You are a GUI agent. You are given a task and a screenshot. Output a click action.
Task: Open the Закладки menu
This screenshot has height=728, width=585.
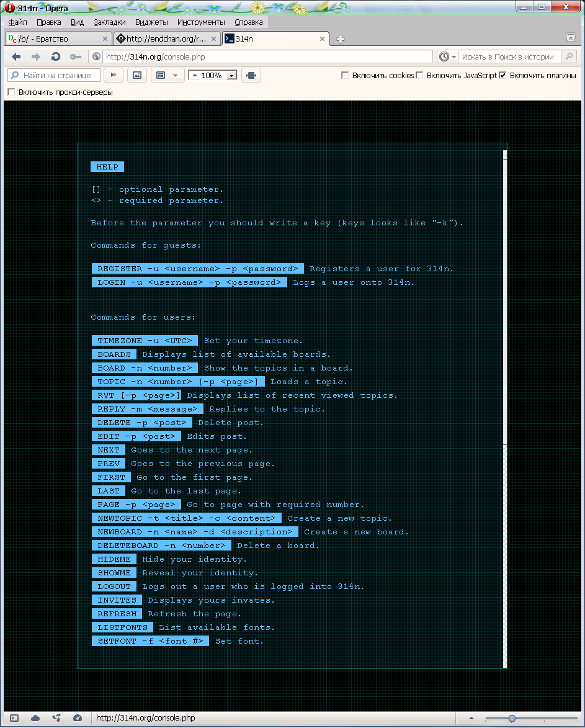[109, 22]
